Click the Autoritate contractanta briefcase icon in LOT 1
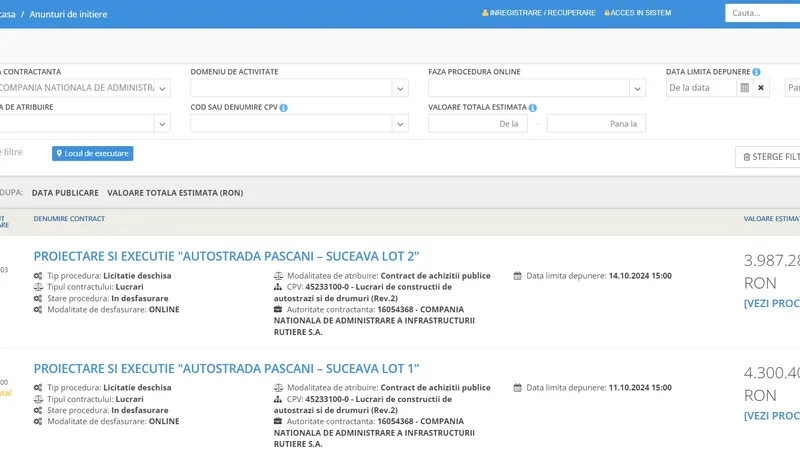The width and height of the screenshot is (800, 450). [x=278, y=421]
